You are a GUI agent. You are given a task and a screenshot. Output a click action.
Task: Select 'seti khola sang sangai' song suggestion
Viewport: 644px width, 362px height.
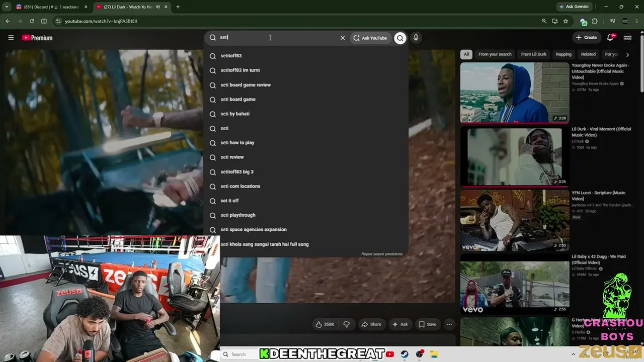coord(306,244)
